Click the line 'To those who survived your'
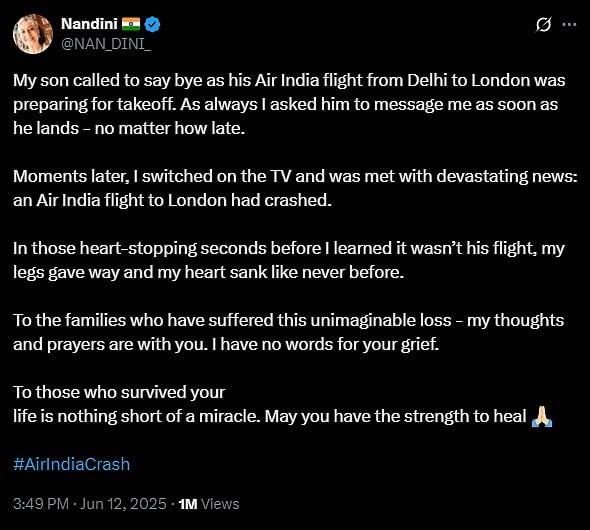The image size is (590, 530). tap(119, 392)
